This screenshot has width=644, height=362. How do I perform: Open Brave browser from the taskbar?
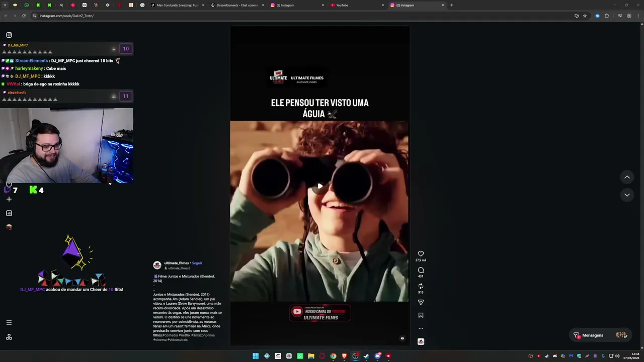(344, 356)
